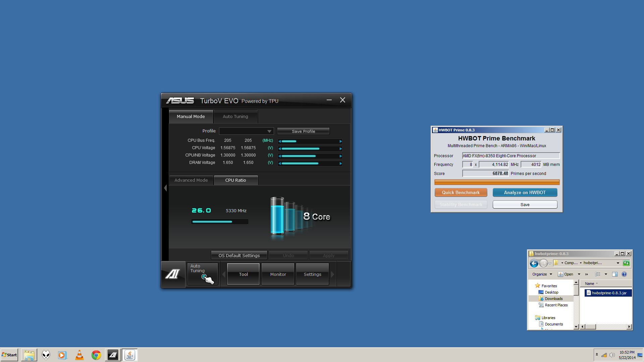This screenshot has width=644, height=362.
Task: Decrease CPU Bus Freq. with left arrow
Action: 280,141
